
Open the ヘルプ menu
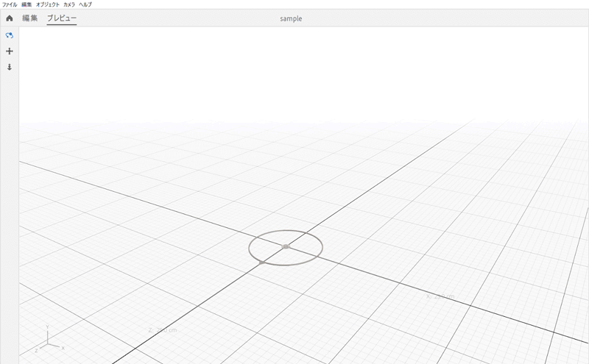click(85, 4)
